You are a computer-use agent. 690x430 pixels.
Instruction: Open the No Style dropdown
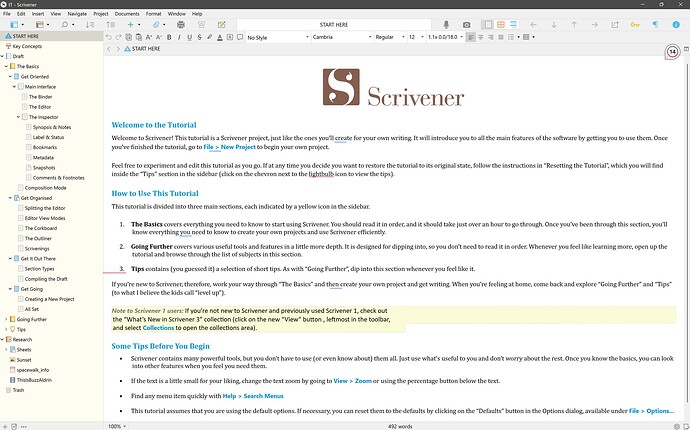(x=278, y=37)
